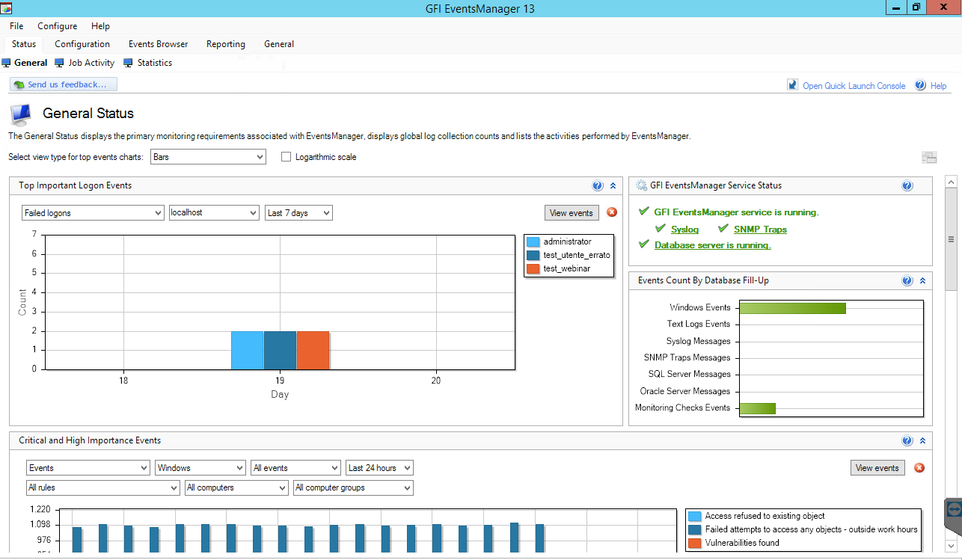Switch to the Configuration tab

coord(82,44)
